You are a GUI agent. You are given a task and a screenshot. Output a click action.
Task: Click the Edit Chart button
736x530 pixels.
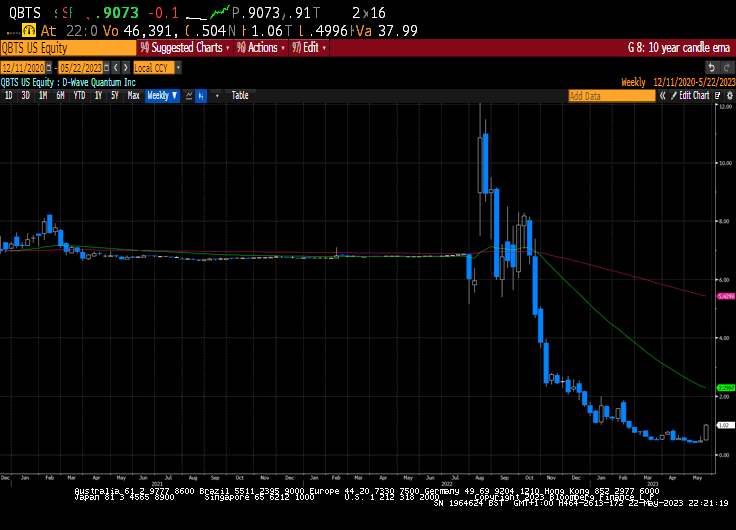pyautogui.click(x=690, y=96)
